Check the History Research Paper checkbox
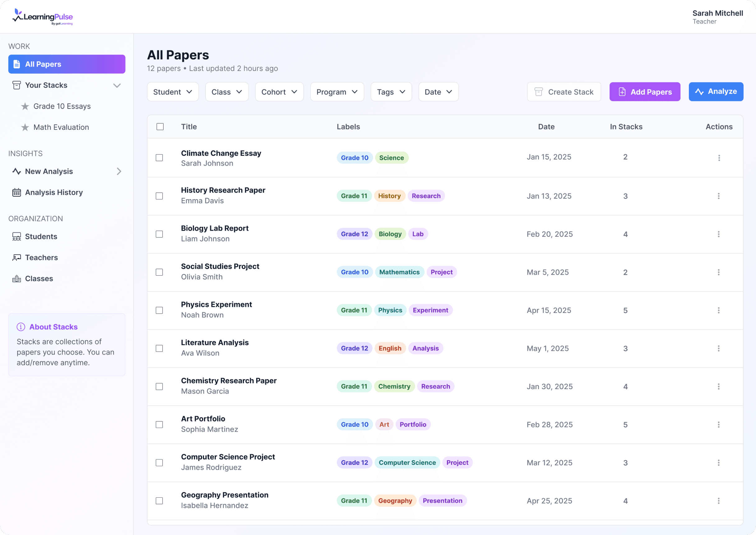The height and width of the screenshot is (535, 756). click(159, 196)
